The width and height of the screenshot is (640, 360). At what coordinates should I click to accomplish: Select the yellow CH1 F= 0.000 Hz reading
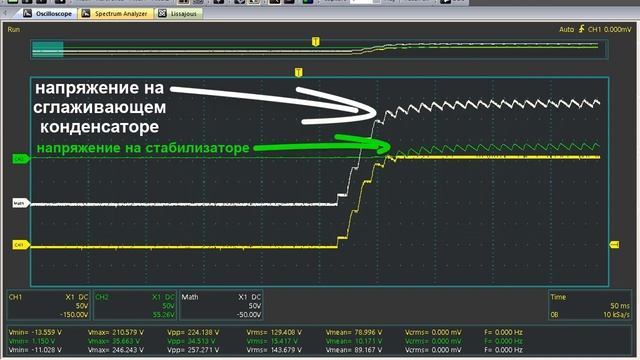(x=503, y=332)
